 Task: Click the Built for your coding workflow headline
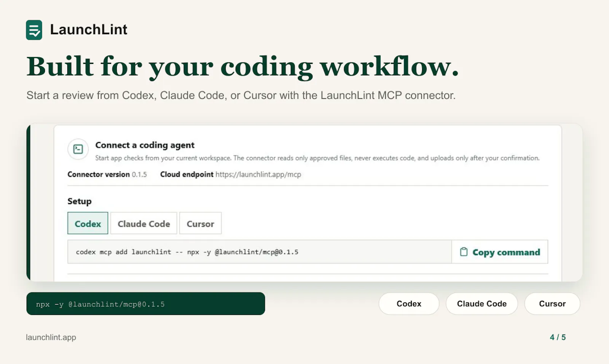pyautogui.click(x=242, y=67)
